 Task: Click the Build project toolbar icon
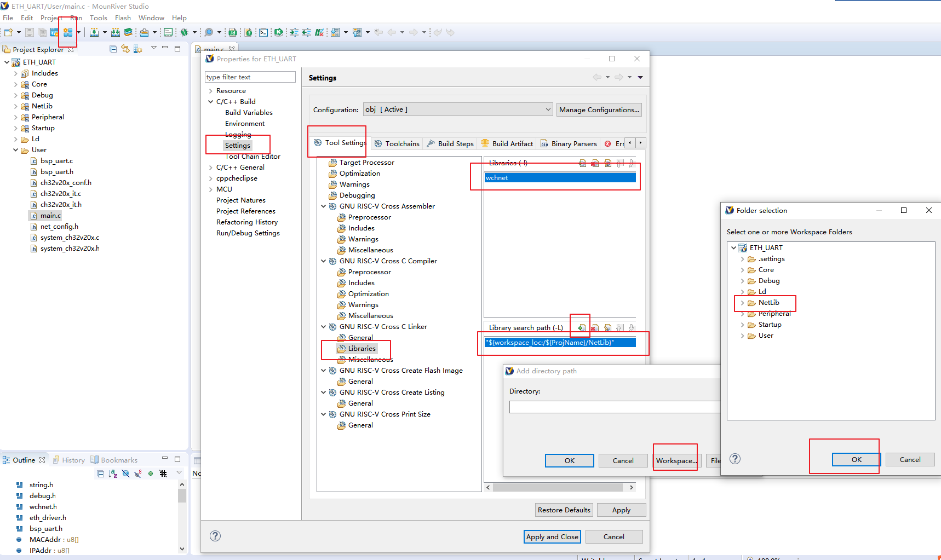(94, 32)
